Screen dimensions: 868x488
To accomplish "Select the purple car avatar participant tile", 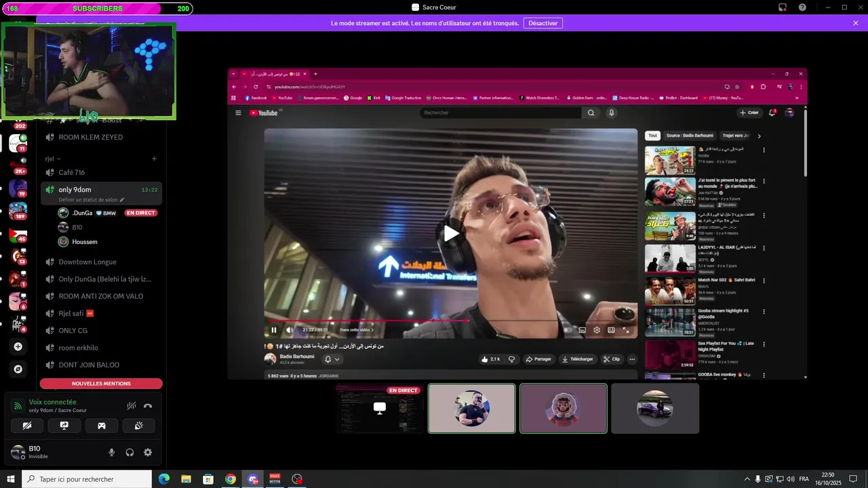I will tap(655, 408).
